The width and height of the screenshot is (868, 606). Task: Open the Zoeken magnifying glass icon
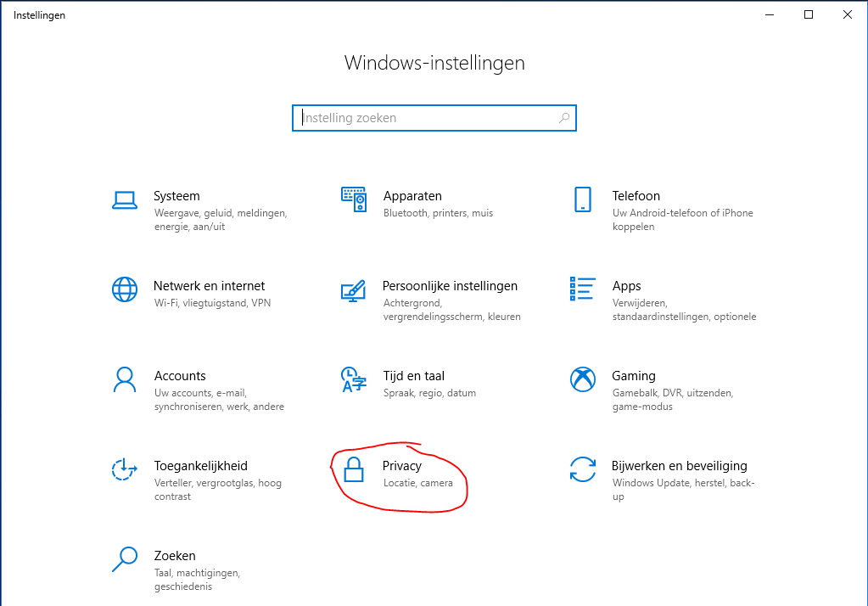pos(125,559)
